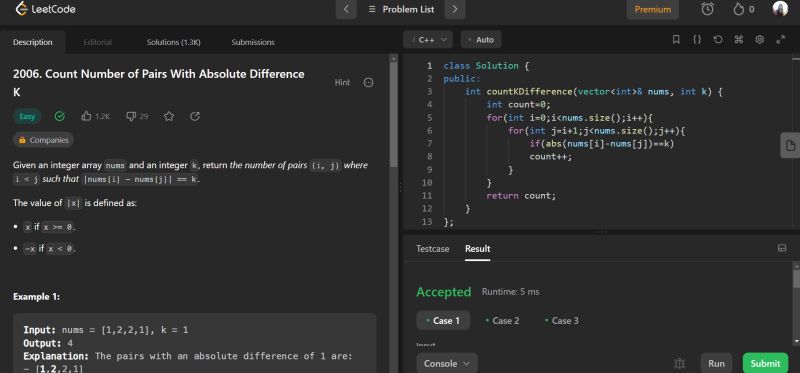Go to next problem chevron

coord(455,9)
